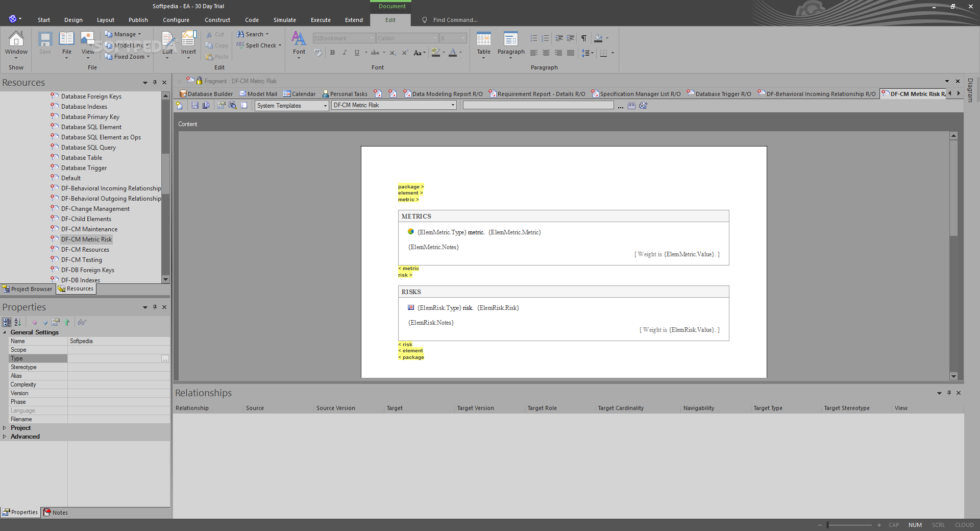Collapse the General Settings section
This screenshot has height=531, width=980.
pyautogui.click(x=5, y=332)
